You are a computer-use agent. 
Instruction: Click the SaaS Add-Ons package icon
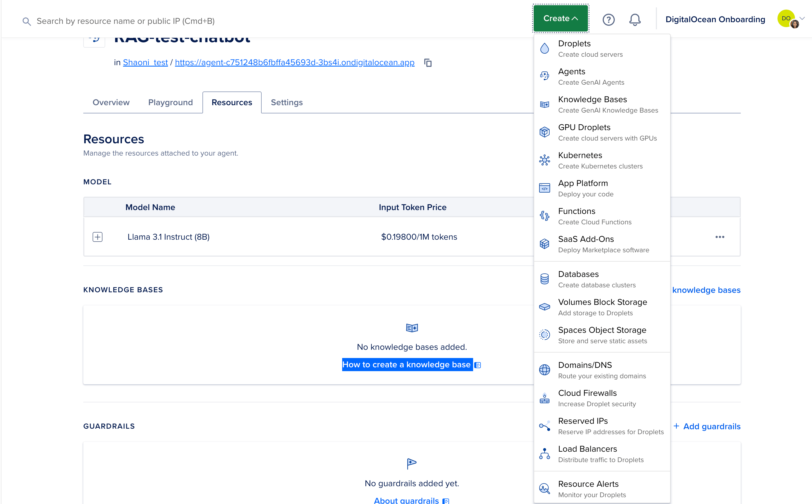coord(544,244)
